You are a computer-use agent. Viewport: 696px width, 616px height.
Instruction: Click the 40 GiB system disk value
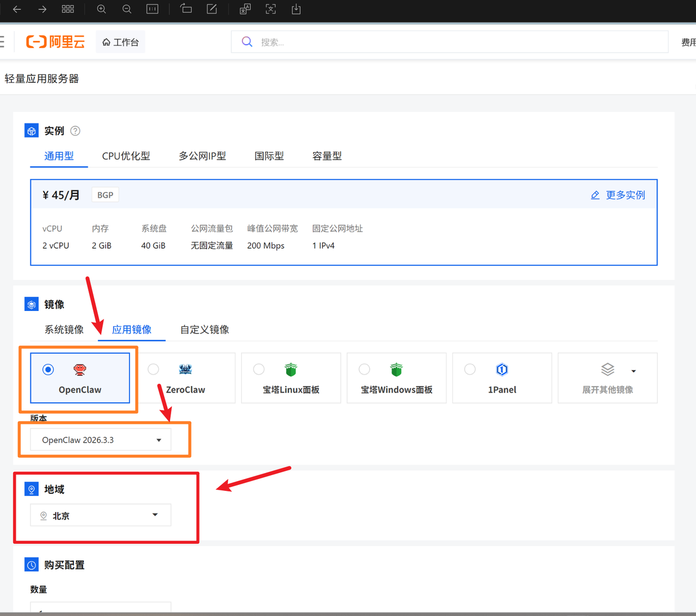point(153,246)
